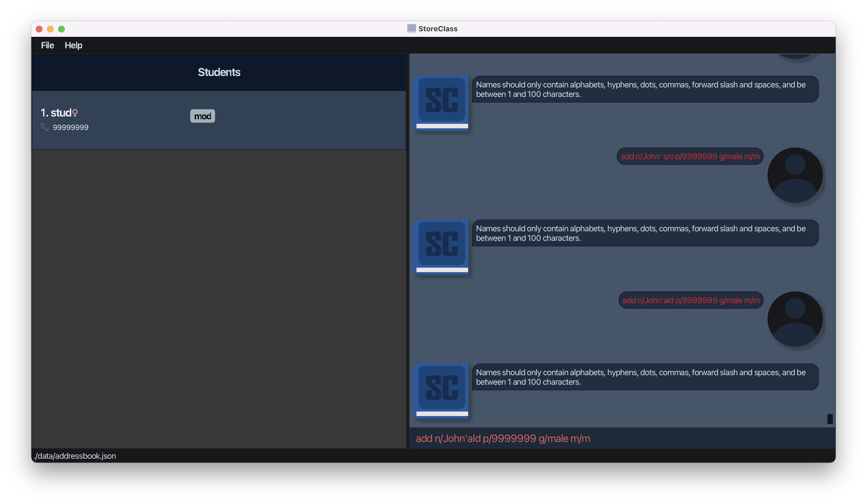Open the File menu

(47, 45)
